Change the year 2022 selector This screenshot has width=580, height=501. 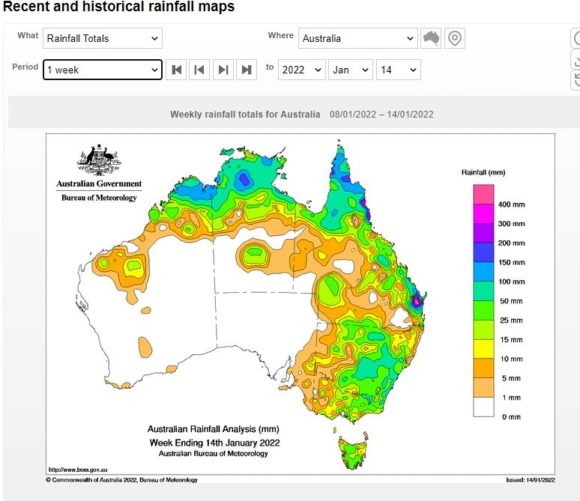(302, 70)
